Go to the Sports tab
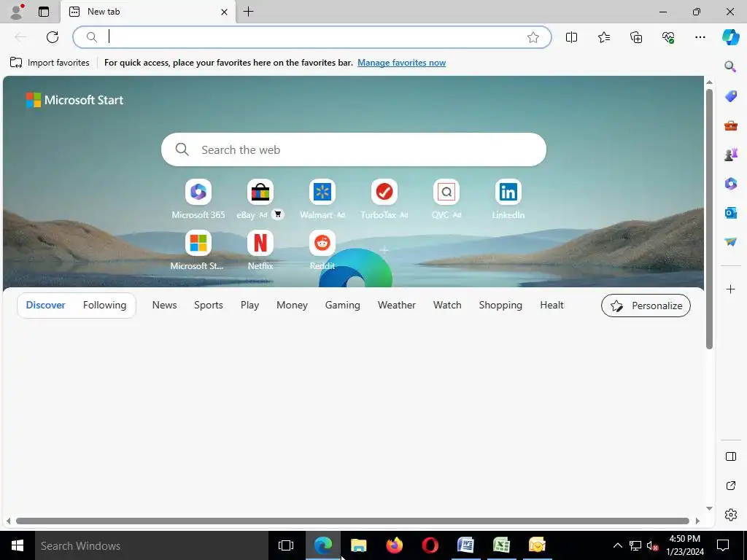This screenshot has height=560, width=747. (208, 305)
